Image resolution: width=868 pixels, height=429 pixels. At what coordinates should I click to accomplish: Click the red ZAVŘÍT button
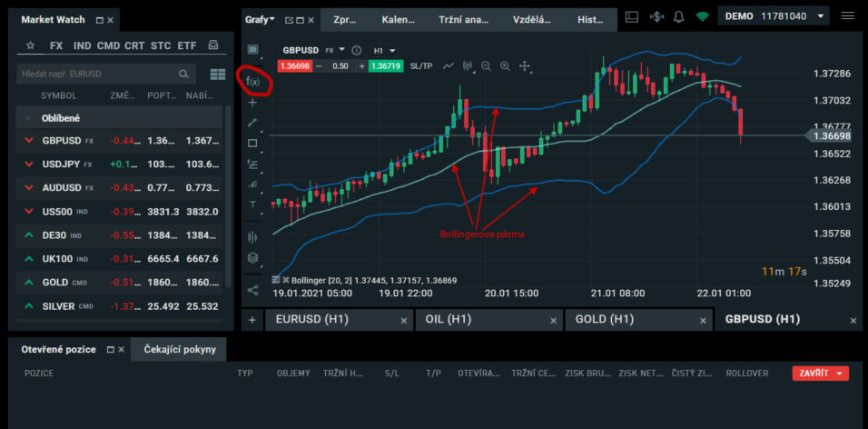pos(820,374)
